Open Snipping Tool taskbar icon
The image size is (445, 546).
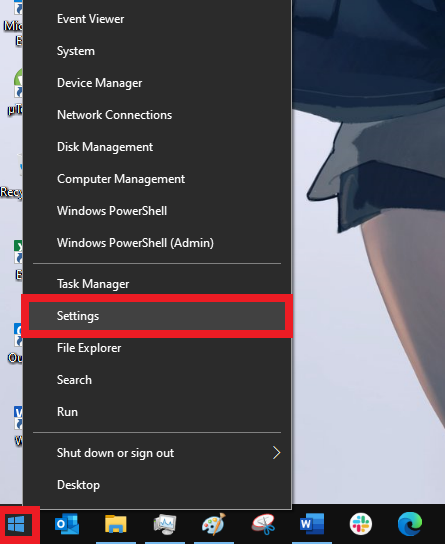point(264,525)
